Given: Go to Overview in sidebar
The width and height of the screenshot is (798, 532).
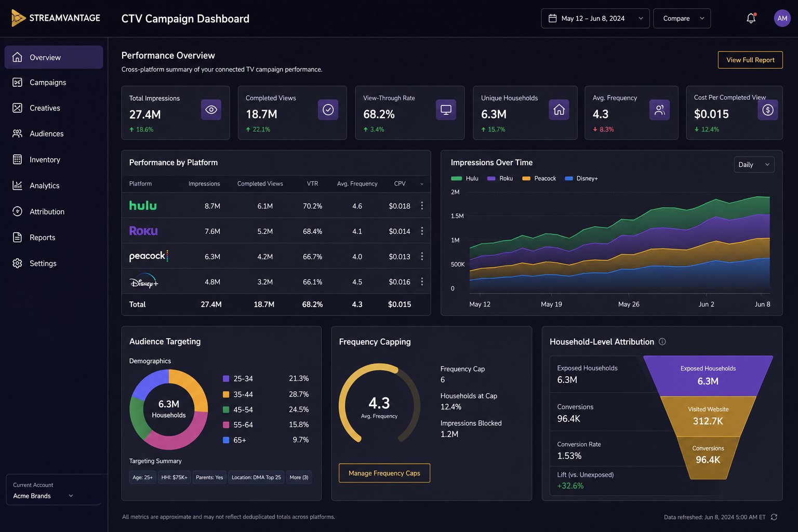Looking at the screenshot, I should click(54, 57).
